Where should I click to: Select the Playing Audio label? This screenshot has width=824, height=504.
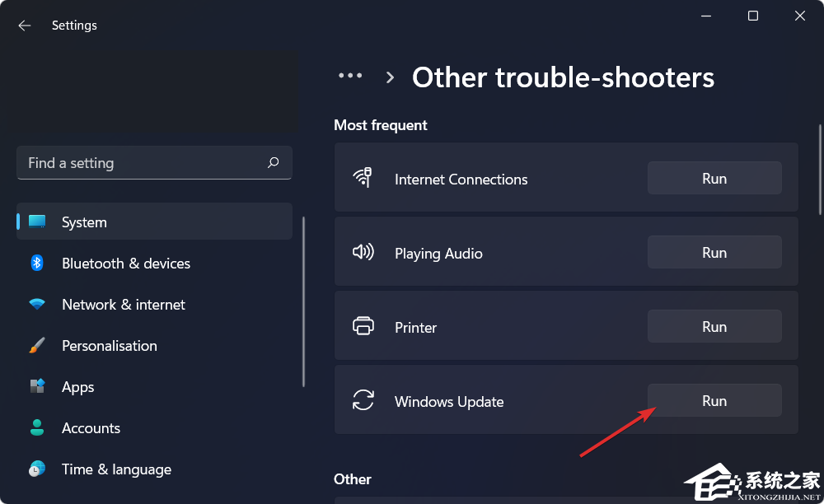click(438, 254)
